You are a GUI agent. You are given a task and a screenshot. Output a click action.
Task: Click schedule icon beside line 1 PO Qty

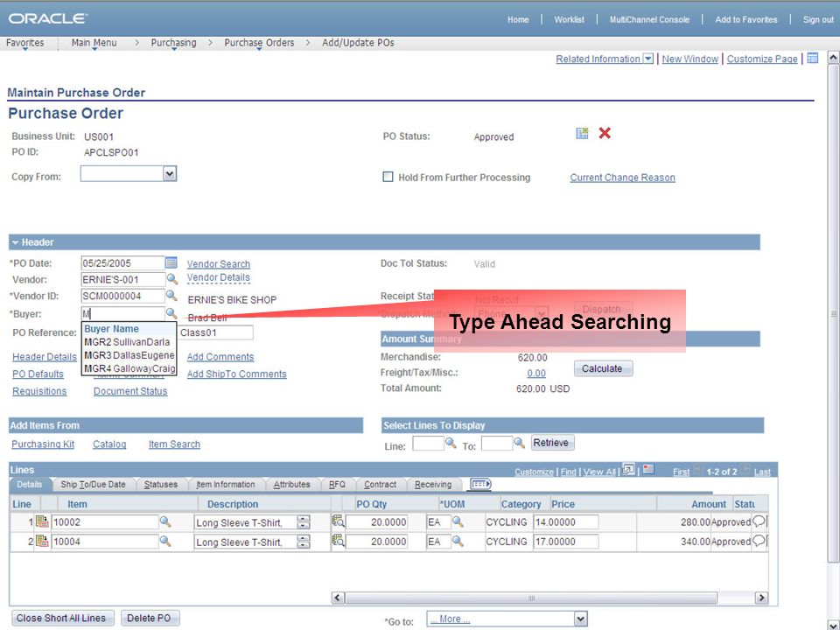coord(338,521)
